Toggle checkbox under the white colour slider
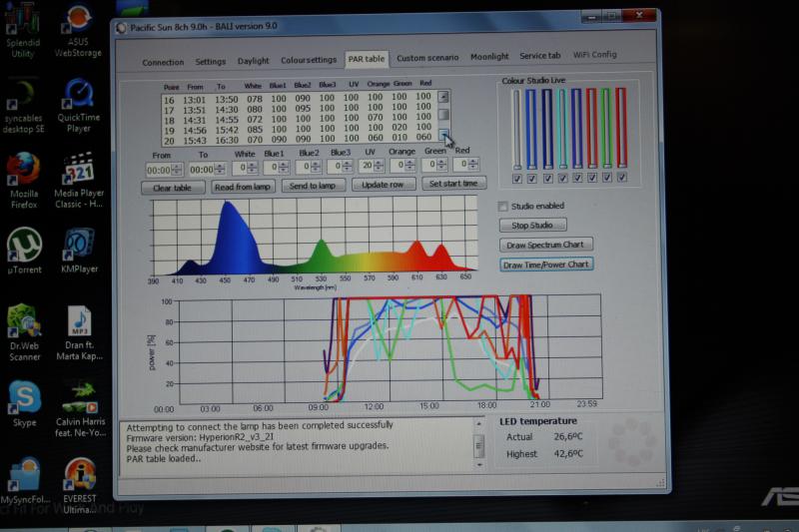 [516, 179]
